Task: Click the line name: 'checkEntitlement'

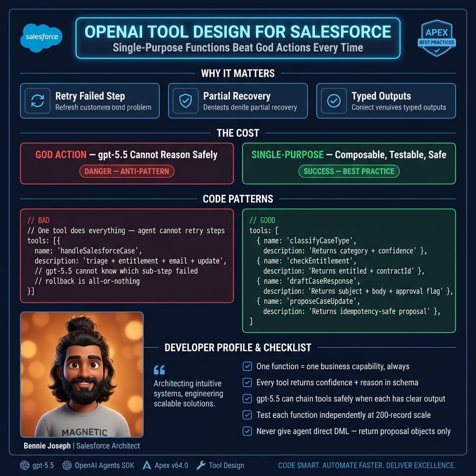Action: [x=306, y=261]
